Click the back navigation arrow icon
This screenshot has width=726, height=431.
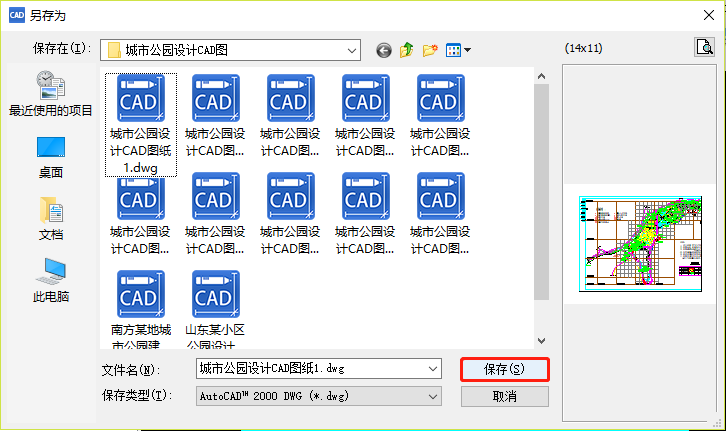384,50
